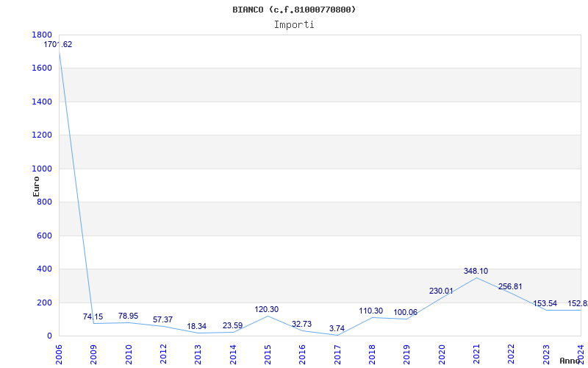Click the 1200 Euro axis value
The height and width of the screenshot is (368, 588).
point(42,135)
